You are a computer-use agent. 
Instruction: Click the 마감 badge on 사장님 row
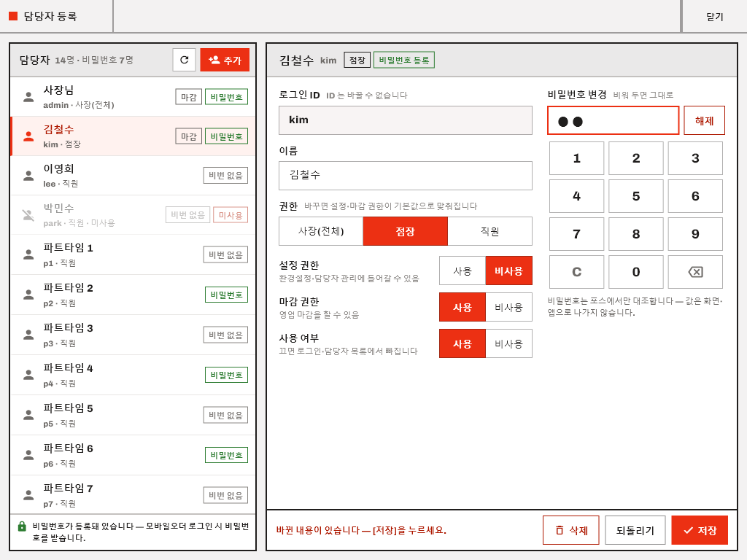click(x=189, y=97)
